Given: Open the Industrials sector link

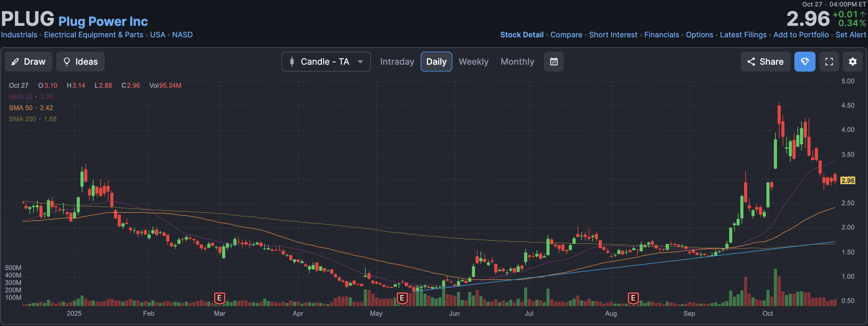Looking at the screenshot, I should [x=19, y=35].
